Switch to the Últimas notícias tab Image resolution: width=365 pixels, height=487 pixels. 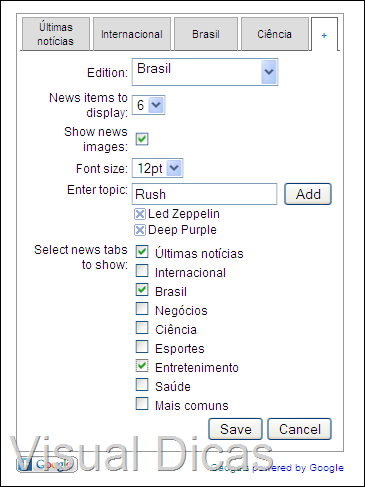56,34
